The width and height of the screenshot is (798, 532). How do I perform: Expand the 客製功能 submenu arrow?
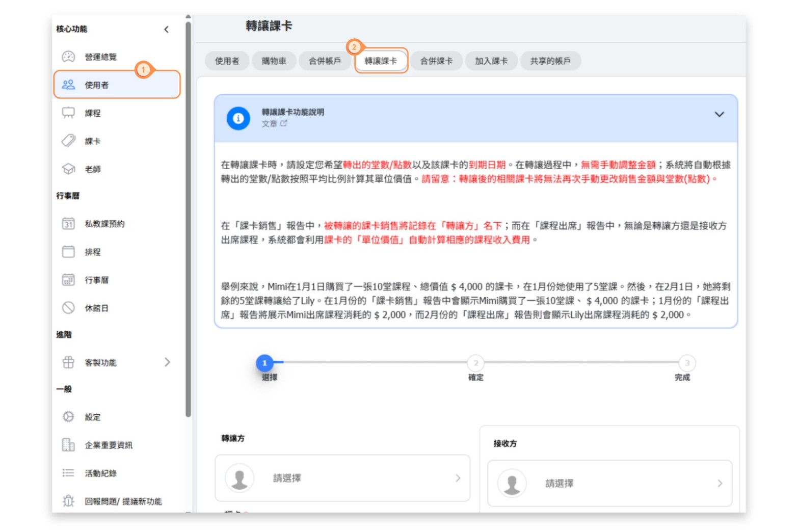point(168,362)
